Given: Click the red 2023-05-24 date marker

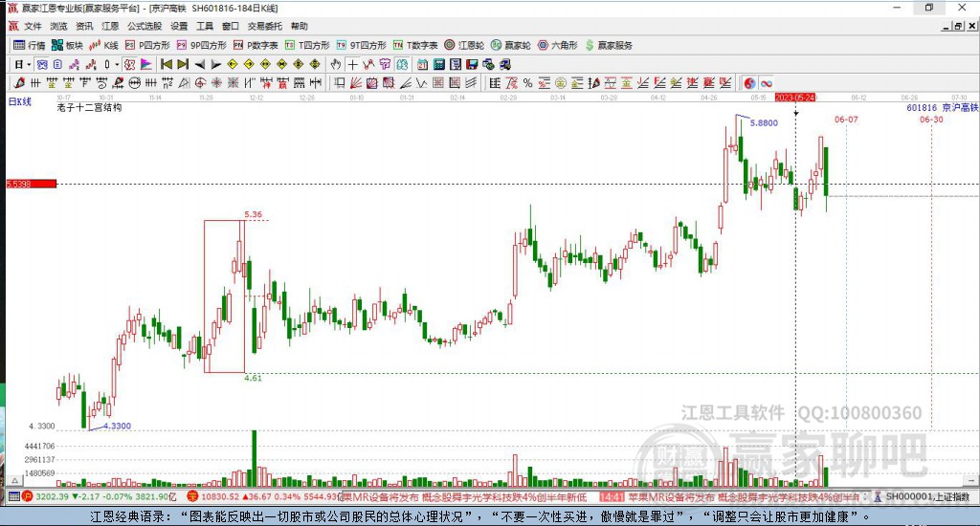Looking at the screenshot, I should tap(795, 98).
